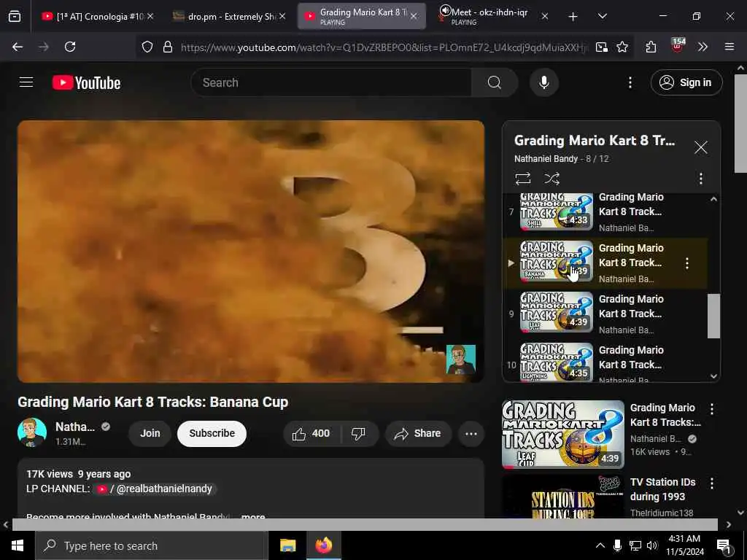Show more toolbar tools chevron
747x560 pixels.
tap(703, 47)
